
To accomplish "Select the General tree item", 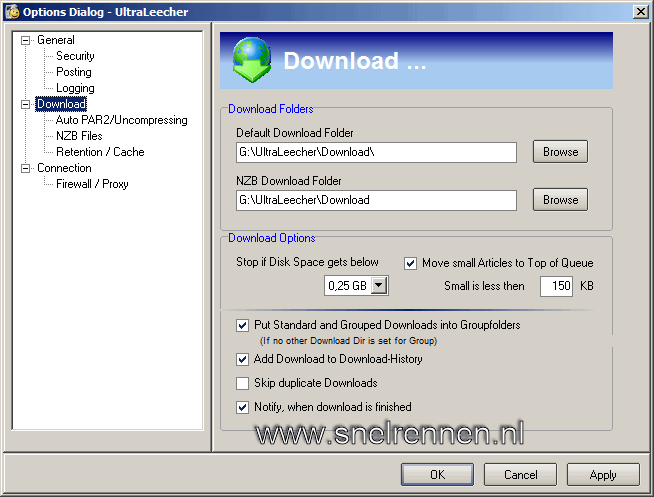I will (56, 40).
